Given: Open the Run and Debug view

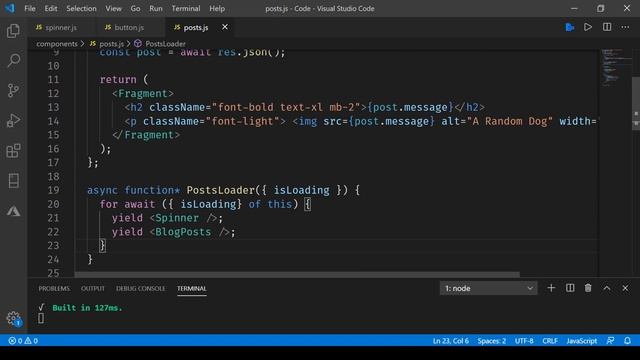Looking at the screenshot, I should pyautogui.click(x=13, y=120).
